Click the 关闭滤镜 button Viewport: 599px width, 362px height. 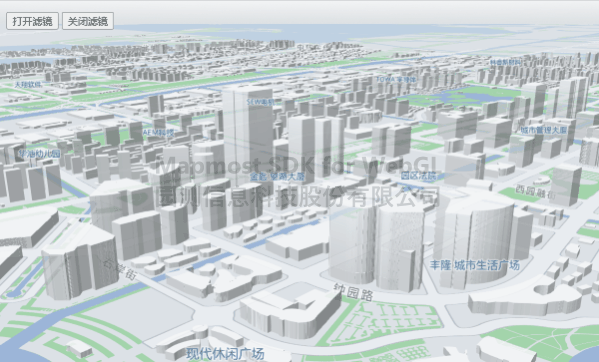point(88,21)
